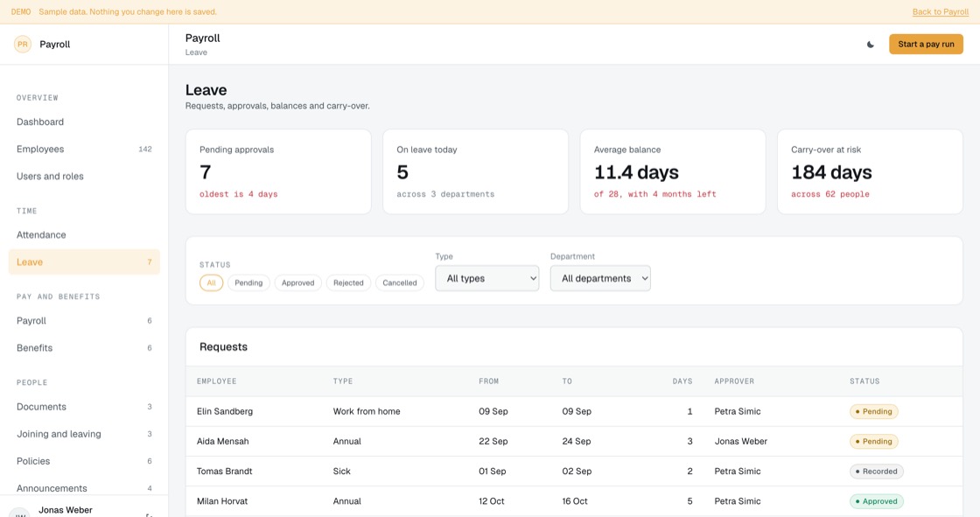Open the On leave today card

[476, 172]
